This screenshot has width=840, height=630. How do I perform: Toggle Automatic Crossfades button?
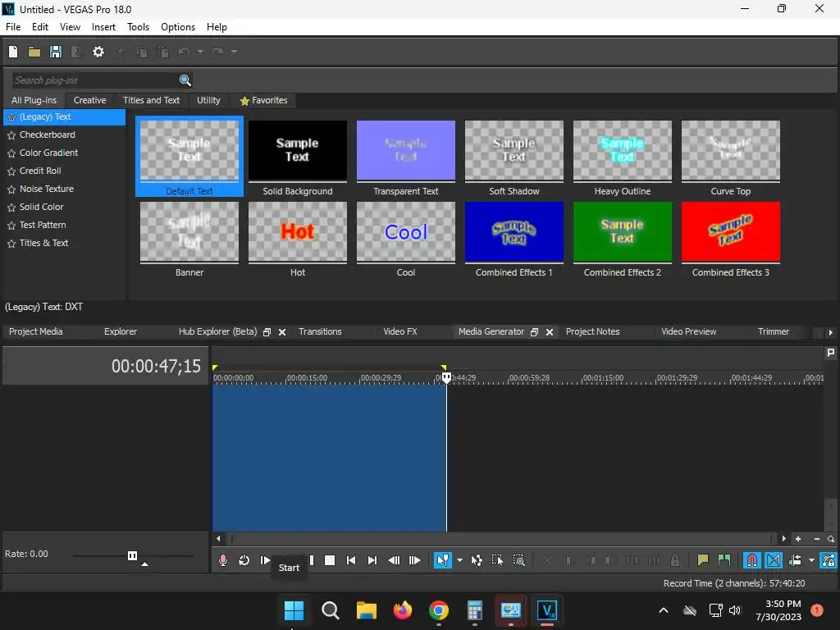(774, 560)
